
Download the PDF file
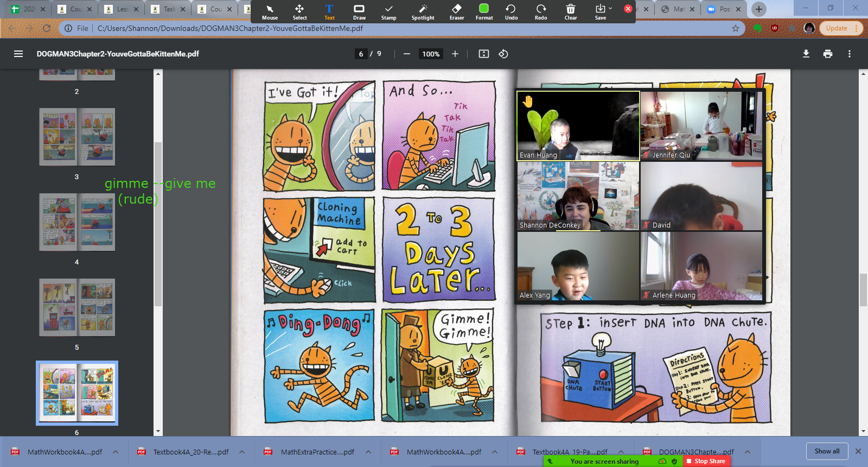coord(806,54)
